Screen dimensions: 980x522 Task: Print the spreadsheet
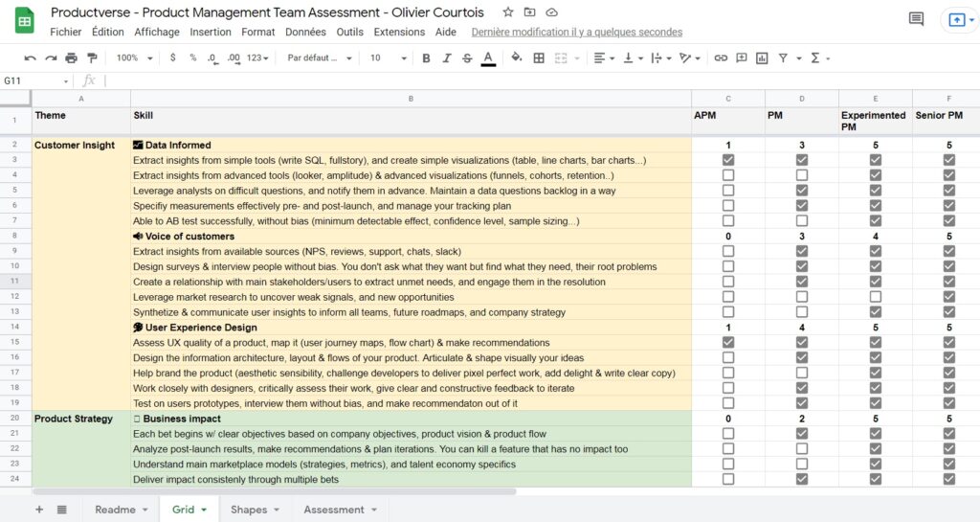71,58
